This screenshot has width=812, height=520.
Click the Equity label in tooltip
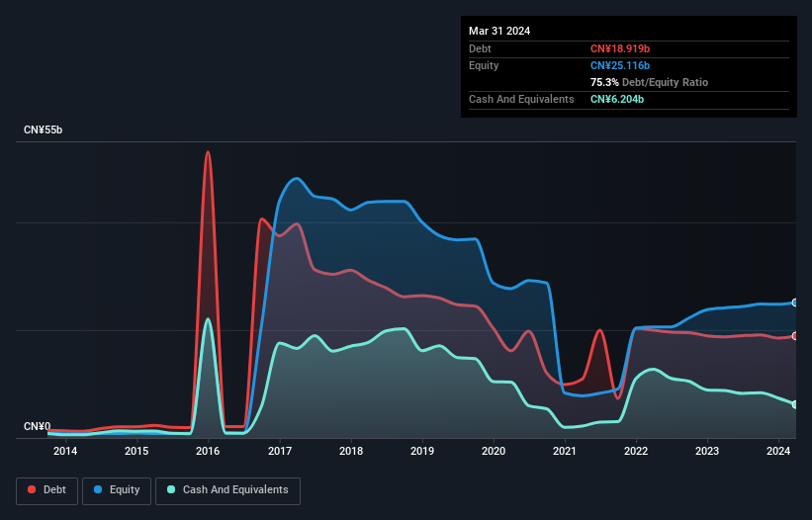(484, 65)
